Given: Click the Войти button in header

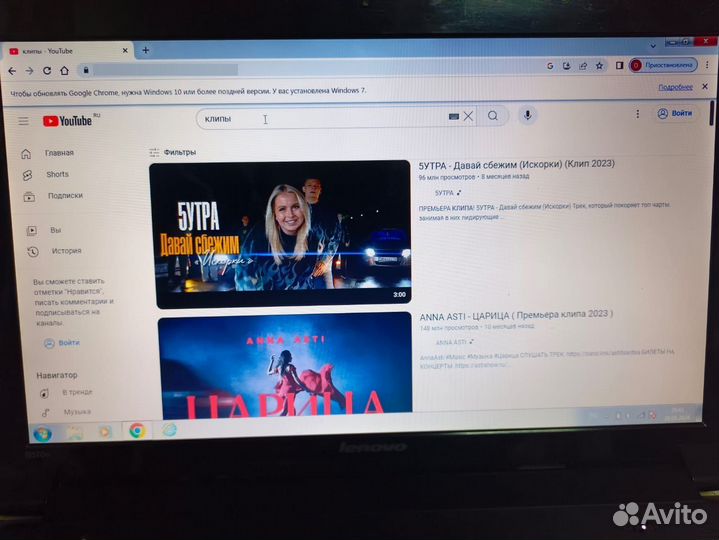Looking at the screenshot, I should 675,113.
